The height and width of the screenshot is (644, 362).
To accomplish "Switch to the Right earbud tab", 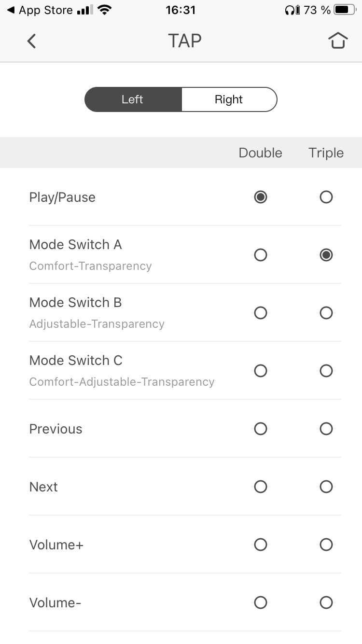I will (x=229, y=99).
